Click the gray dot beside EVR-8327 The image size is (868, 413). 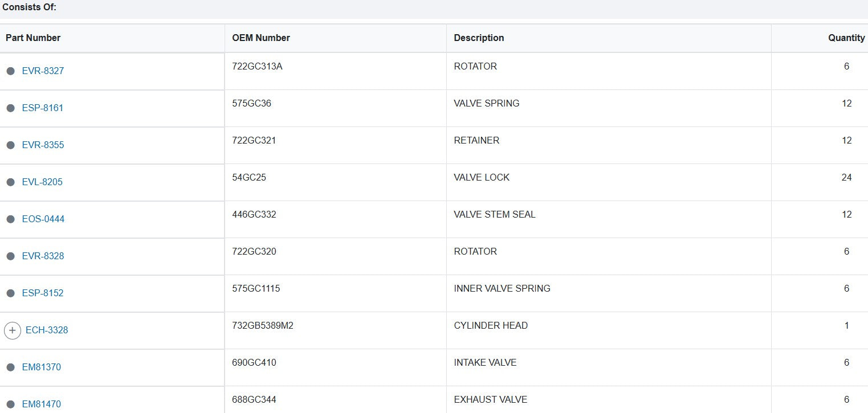10,71
